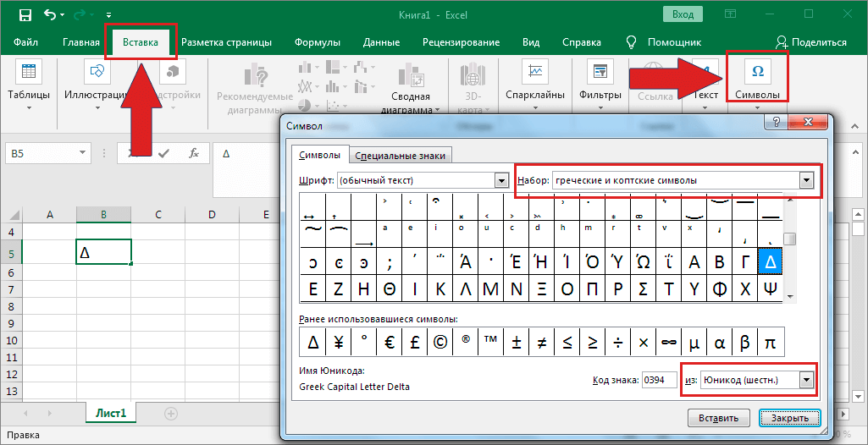Open the Формулы ribbon tab

point(318,42)
